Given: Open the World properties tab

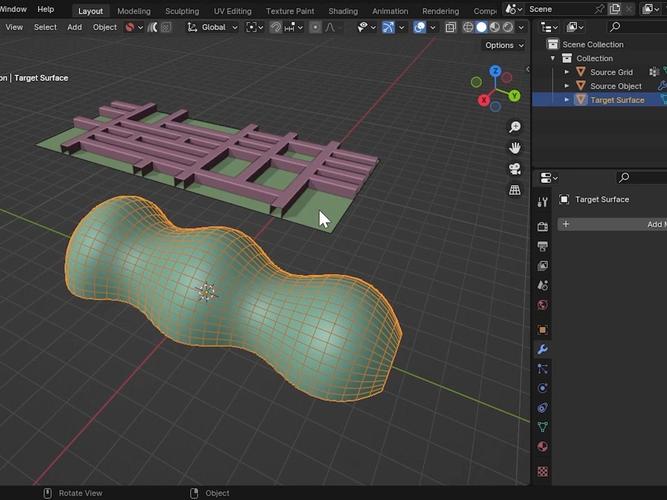Looking at the screenshot, I should tap(542, 305).
